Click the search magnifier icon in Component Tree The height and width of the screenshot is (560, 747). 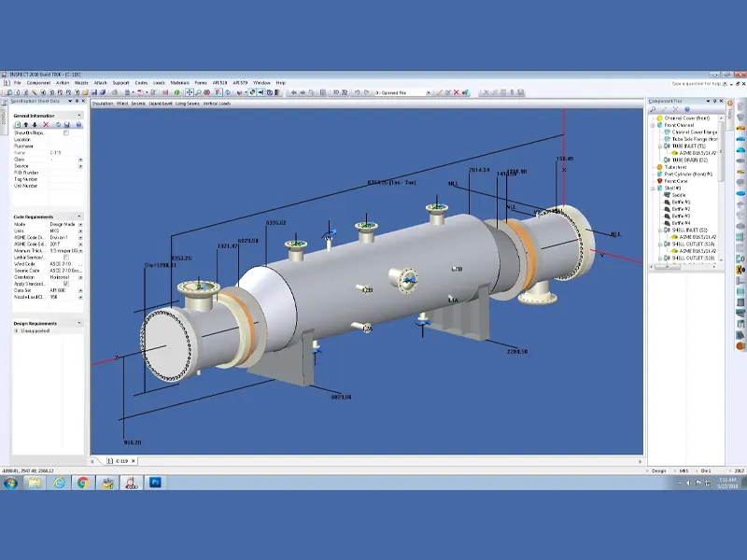(x=653, y=110)
